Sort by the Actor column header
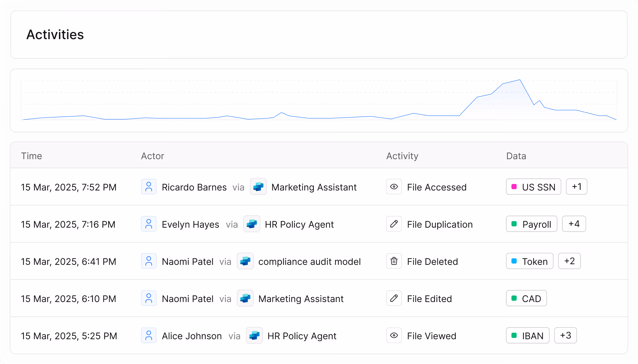Viewport: 638px width, 364px height. (x=153, y=156)
